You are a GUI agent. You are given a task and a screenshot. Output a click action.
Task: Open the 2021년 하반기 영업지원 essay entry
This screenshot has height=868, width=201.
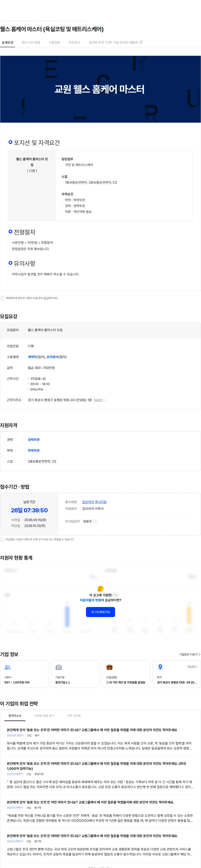[100, 776]
